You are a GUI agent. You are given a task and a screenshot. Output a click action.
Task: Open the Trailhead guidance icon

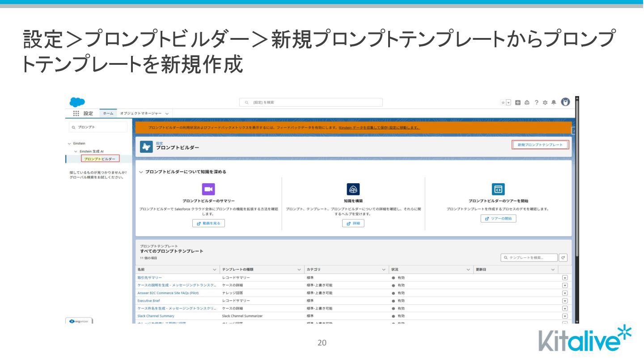tap(527, 102)
